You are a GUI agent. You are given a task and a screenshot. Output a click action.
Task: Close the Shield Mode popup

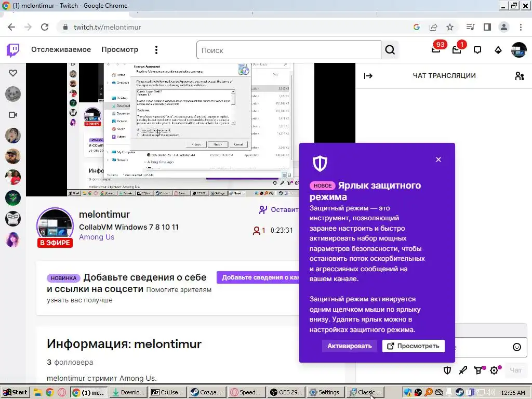click(x=438, y=159)
